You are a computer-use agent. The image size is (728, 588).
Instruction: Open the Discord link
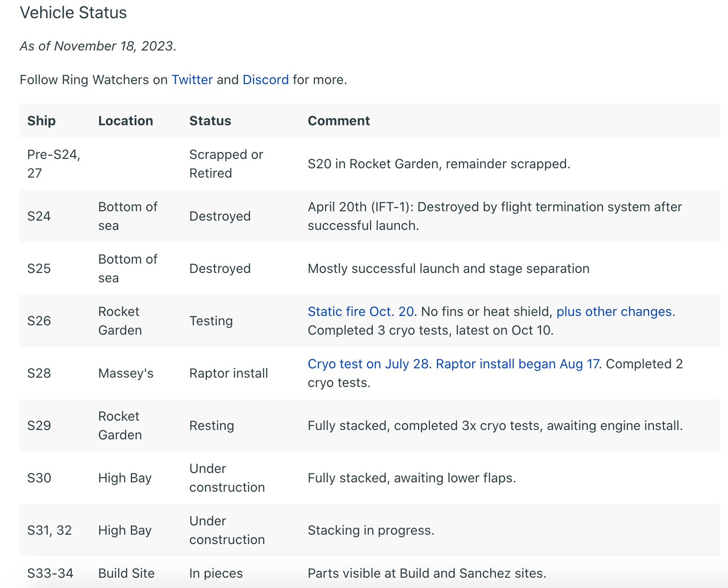pos(265,80)
